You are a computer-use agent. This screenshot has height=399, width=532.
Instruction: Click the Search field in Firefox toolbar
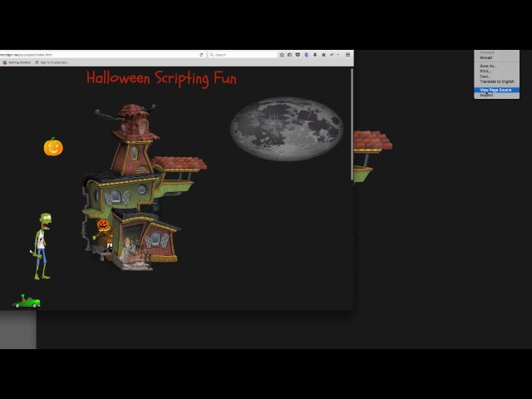(x=243, y=55)
